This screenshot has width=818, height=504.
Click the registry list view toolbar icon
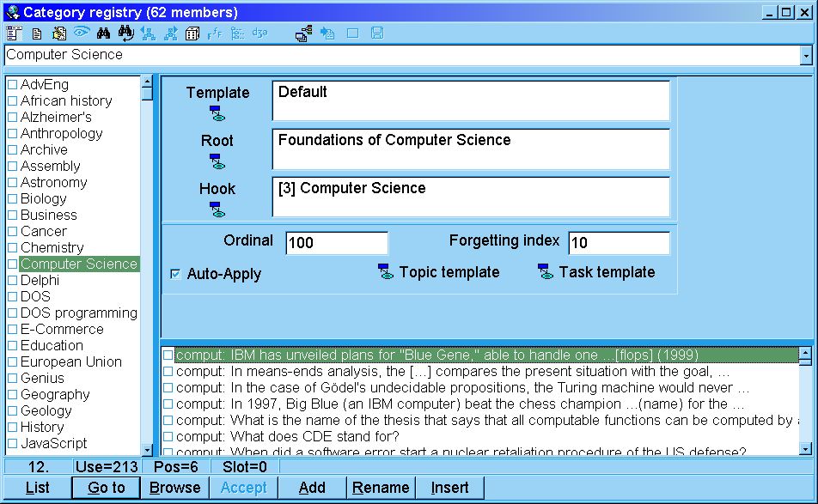coord(14,33)
